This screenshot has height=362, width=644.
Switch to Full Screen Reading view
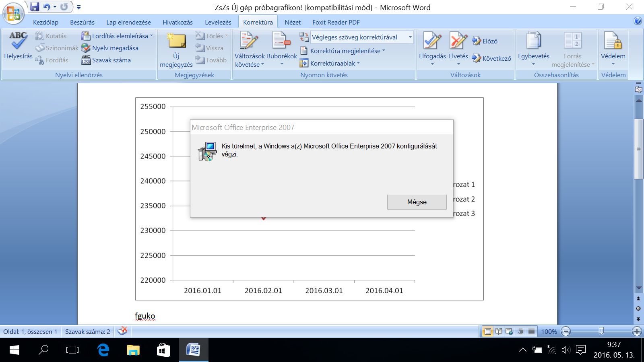tap(499, 331)
